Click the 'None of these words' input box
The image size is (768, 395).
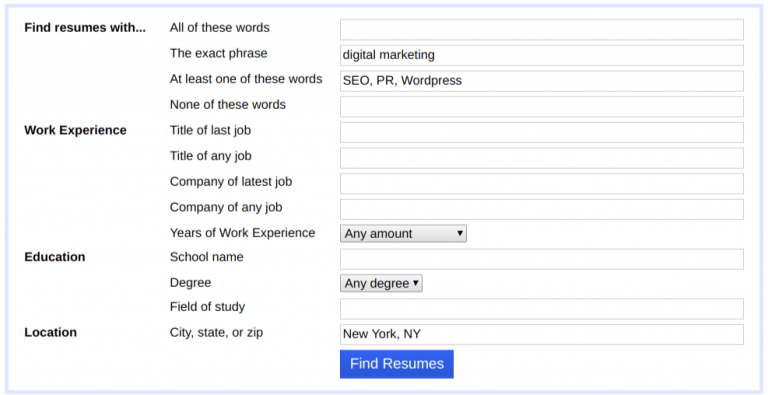coord(542,106)
